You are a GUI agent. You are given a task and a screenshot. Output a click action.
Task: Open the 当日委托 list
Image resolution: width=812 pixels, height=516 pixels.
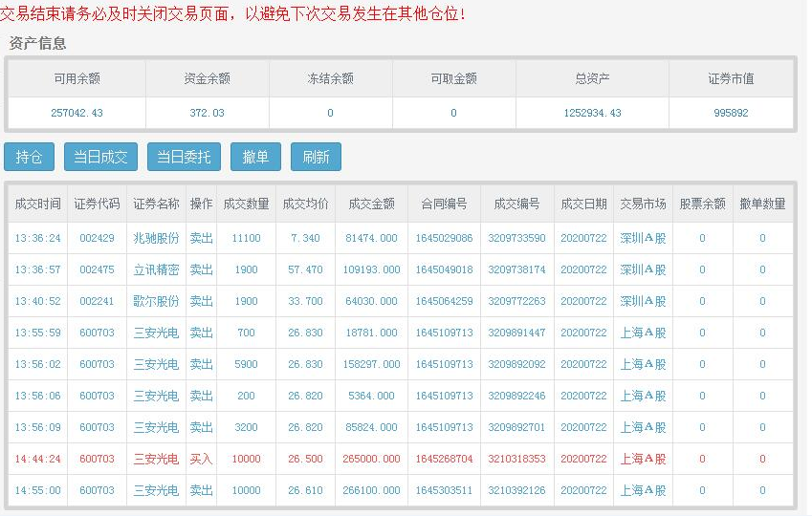click(x=184, y=157)
